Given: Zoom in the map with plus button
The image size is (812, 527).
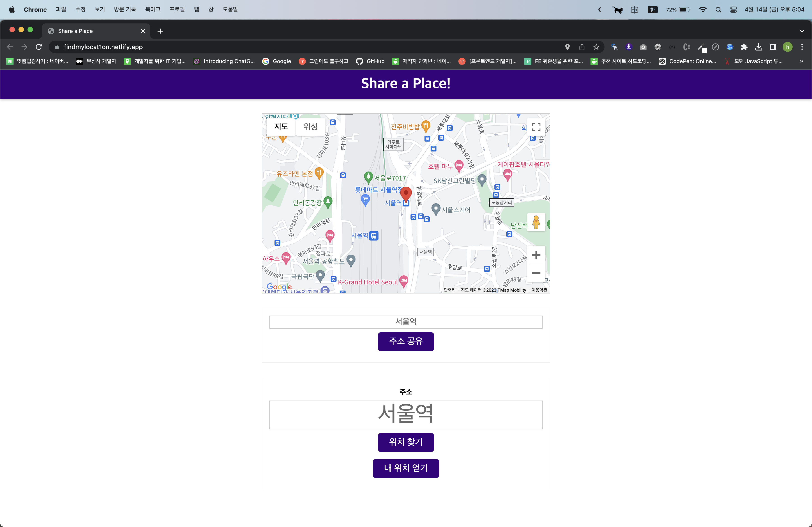Looking at the screenshot, I should (536, 255).
